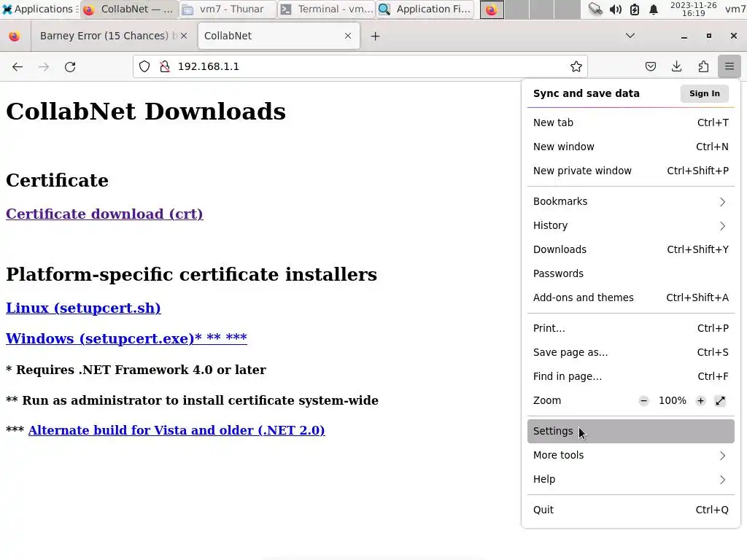Screen dimensions: 747x560
Task: Click the network connection tray icon
Action: (595, 9)
